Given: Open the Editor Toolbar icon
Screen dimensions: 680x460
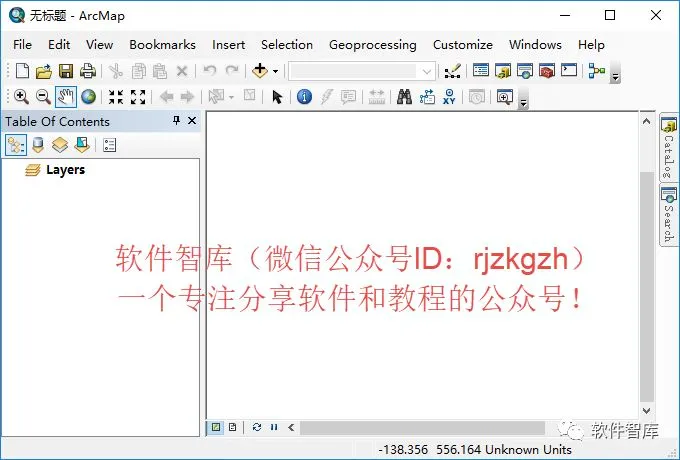Looking at the screenshot, I should 452,71.
